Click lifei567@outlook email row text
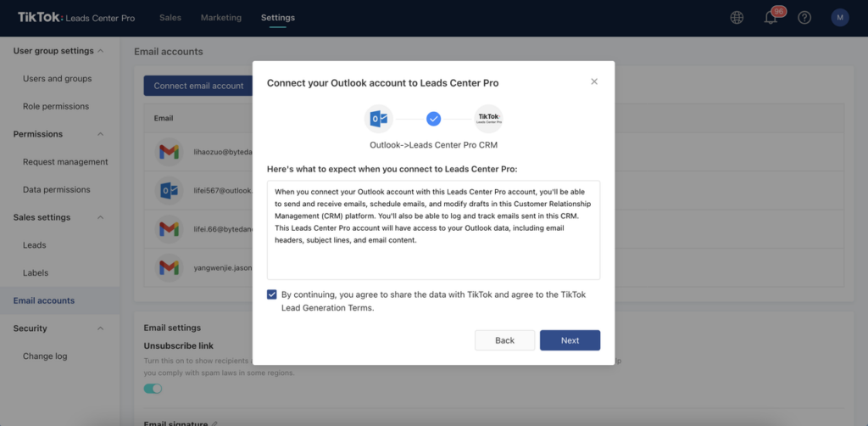Image resolution: width=868 pixels, height=426 pixels. 223,190
